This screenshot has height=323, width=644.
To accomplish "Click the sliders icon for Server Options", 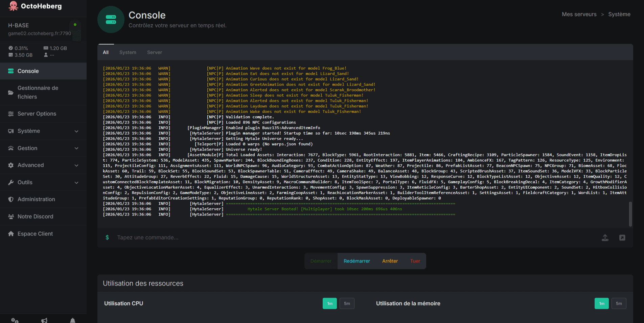I will point(11,114).
